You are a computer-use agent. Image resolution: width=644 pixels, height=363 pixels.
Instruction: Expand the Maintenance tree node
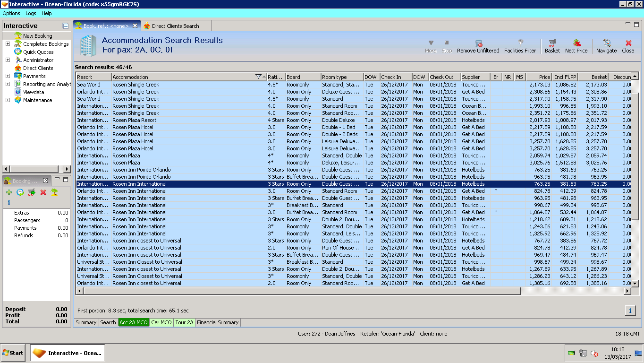point(8,100)
